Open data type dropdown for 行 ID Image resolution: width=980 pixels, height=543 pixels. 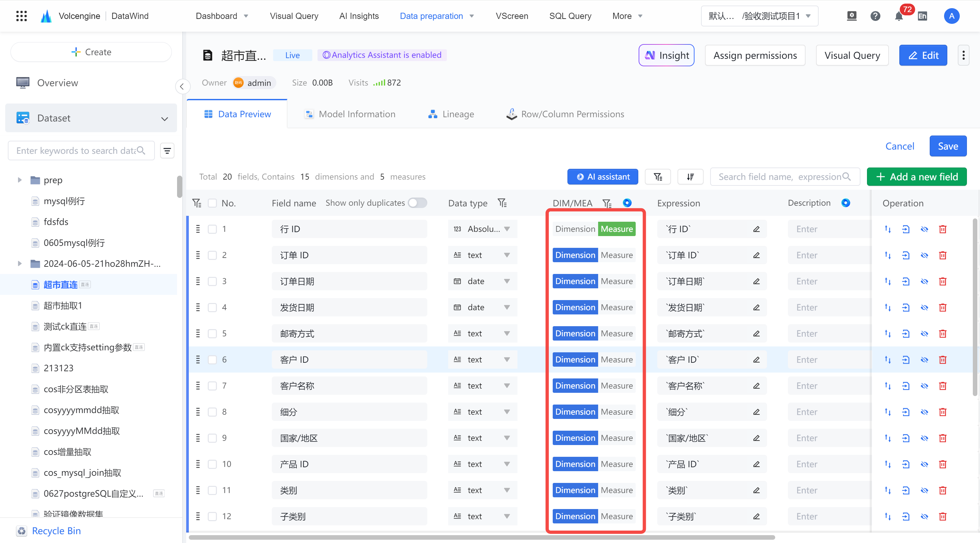pos(482,229)
